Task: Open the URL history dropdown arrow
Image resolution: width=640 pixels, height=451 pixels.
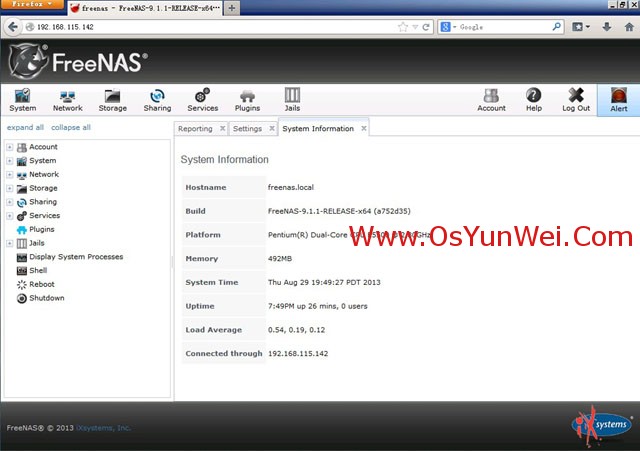Action: 415,27
